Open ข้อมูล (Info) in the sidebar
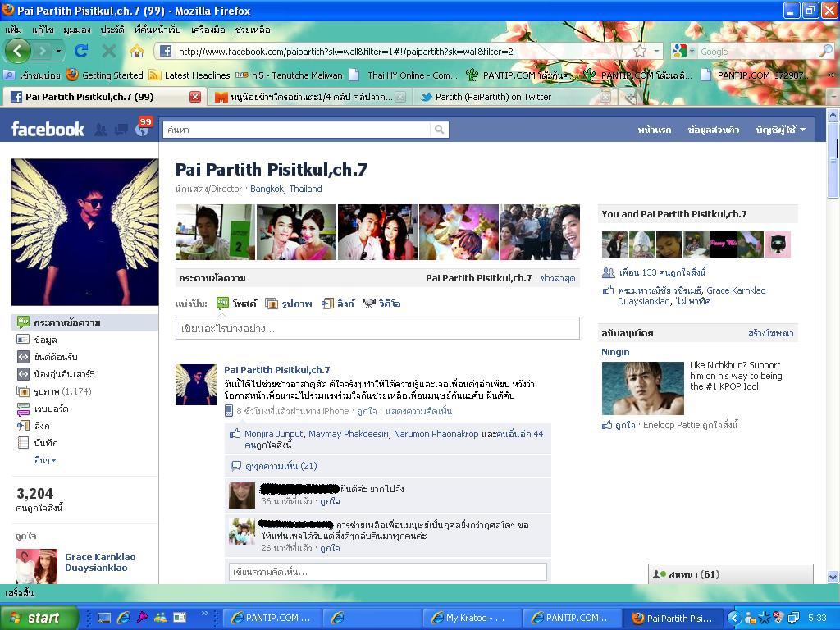The width and height of the screenshot is (840, 630). pos(45,340)
